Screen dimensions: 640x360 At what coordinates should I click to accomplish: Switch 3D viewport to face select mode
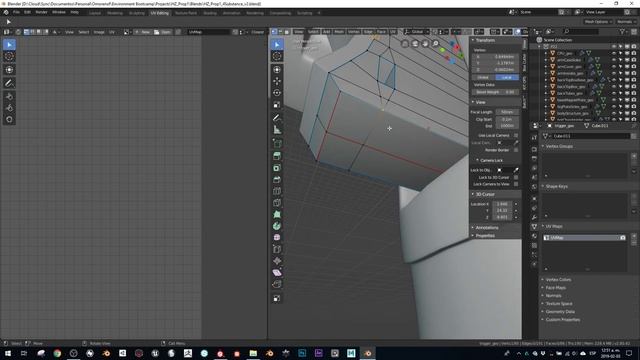point(287,32)
